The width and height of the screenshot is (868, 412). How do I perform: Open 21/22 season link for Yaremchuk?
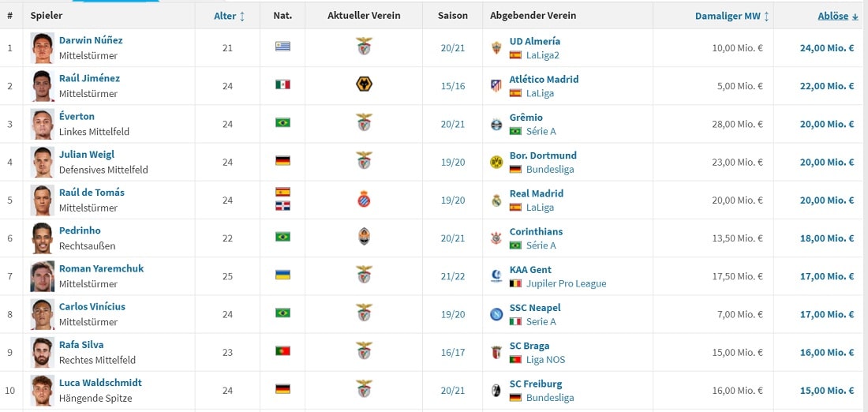[453, 276]
